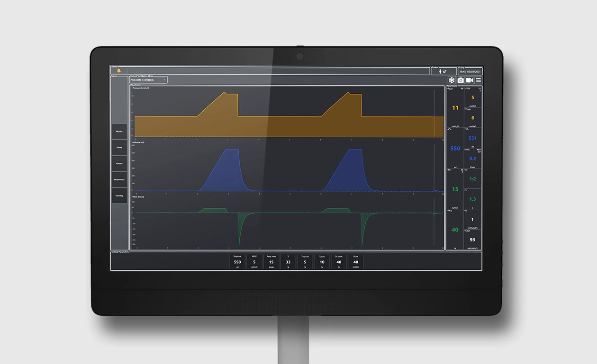This screenshot has width=597, height=364.
Task: Adjust the Plimit 40 cmH2O setting
Action: 356,262
